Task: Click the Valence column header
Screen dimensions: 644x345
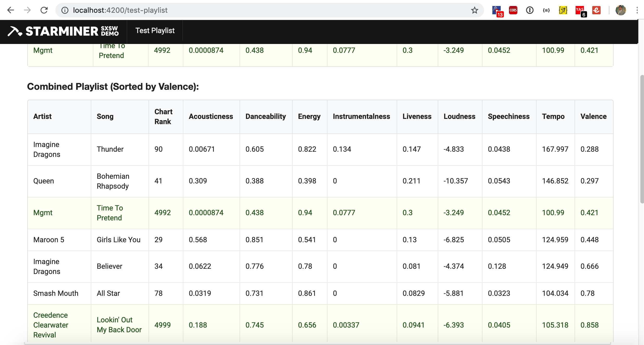Action: 593,116
